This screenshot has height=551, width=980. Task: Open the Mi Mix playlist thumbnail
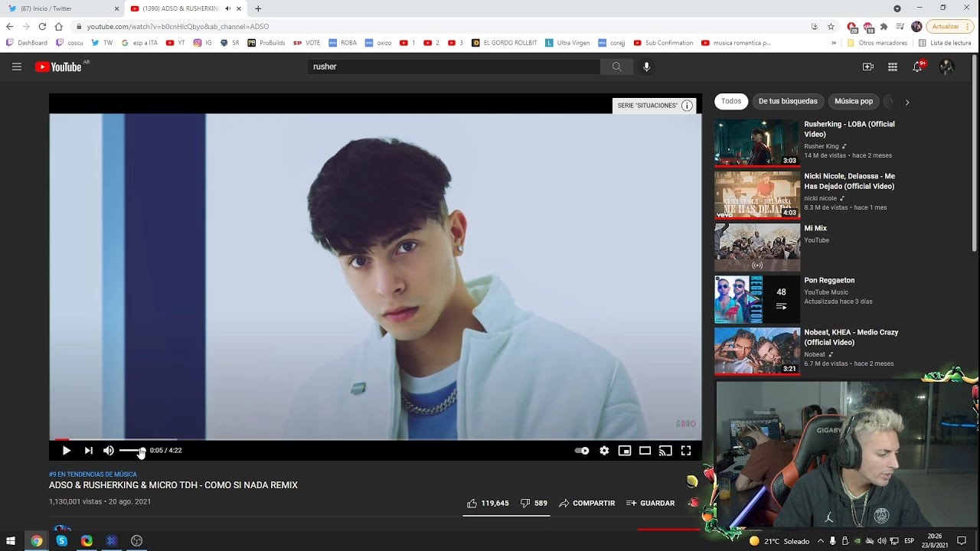[x=757, y=246]
